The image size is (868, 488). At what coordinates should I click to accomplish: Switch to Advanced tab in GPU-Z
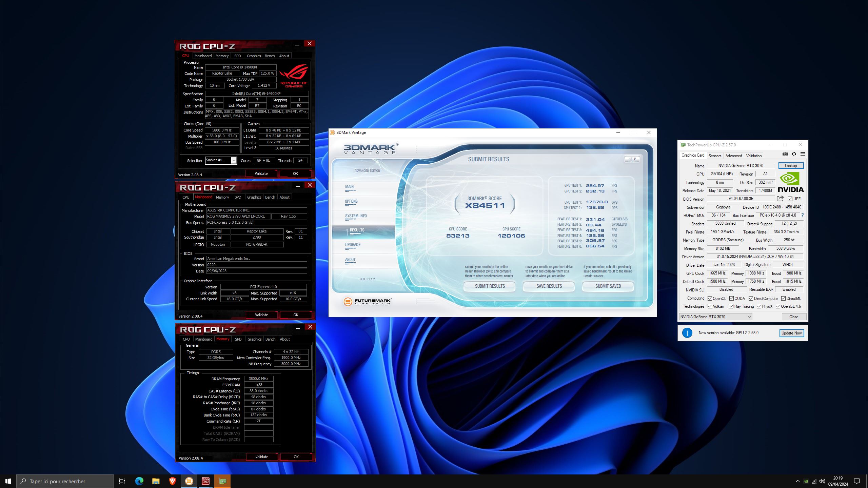tap(734, 156)
